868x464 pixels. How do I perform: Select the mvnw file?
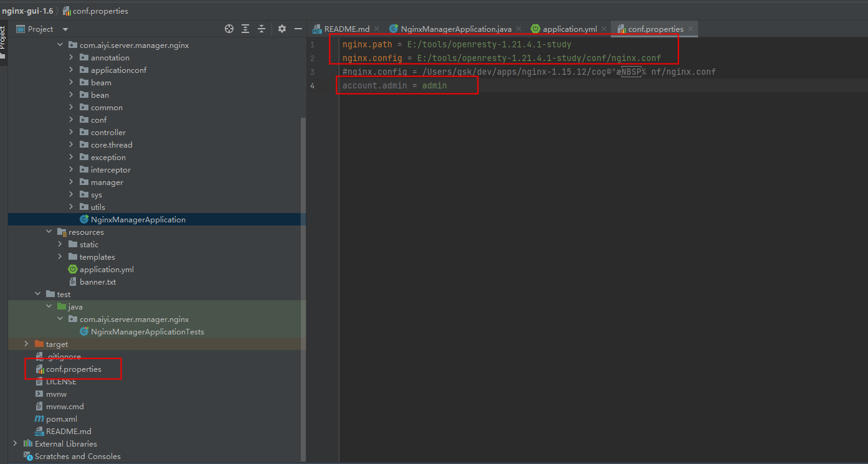pos(56,394)
